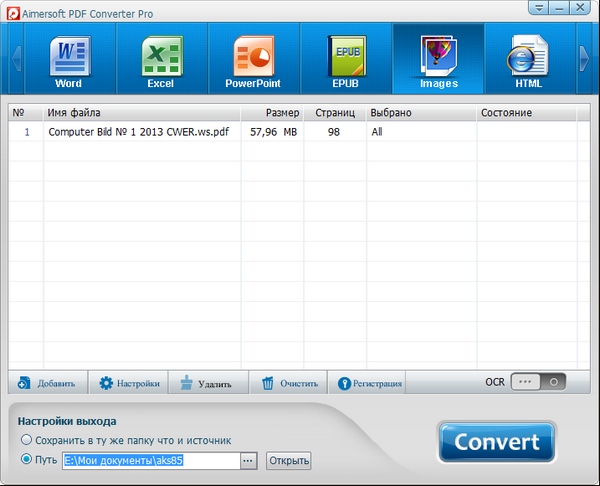The image size is (600, 486).
Task: Select Excel output format icon
Action: coord(162,59)
